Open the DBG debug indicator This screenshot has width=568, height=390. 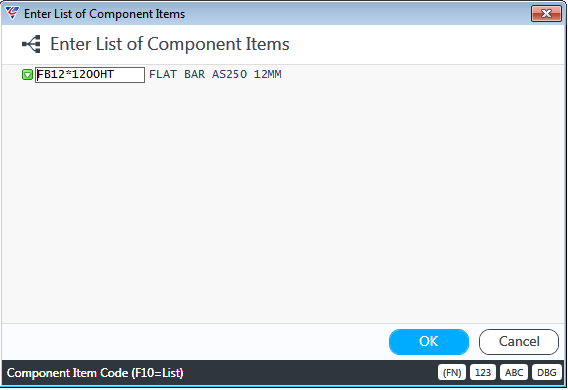tap(547, 372)
